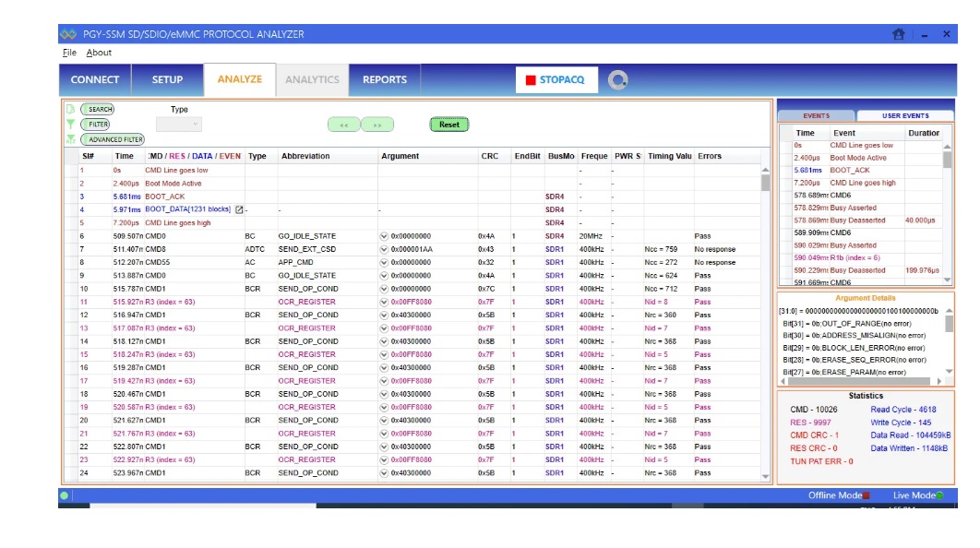The width and height of the screenshot is (980, 548).
Task: Open BOOT_DATA blocks pop-out icon
Action: tap(239, 209)
